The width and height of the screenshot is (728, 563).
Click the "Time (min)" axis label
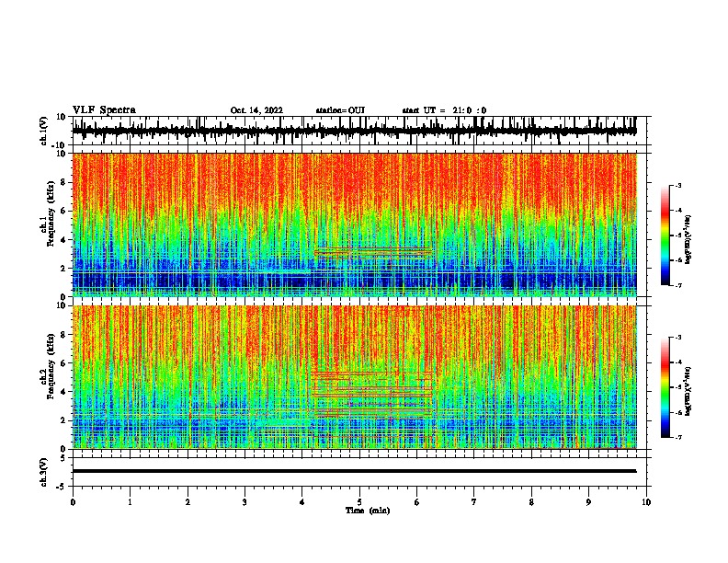pos(368,511)
